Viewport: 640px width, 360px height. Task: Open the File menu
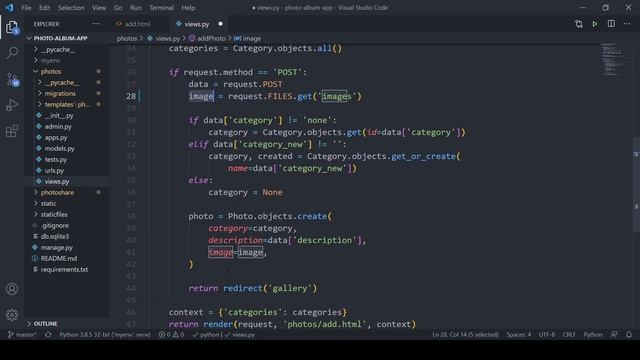(x=26, y=8)
